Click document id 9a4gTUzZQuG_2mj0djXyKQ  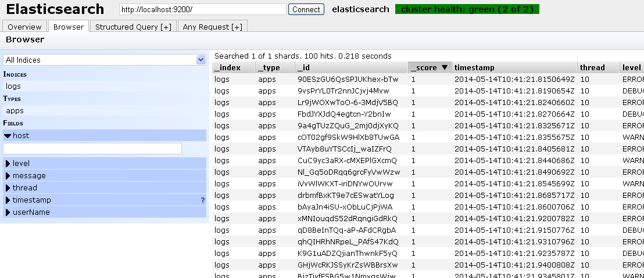348,125
